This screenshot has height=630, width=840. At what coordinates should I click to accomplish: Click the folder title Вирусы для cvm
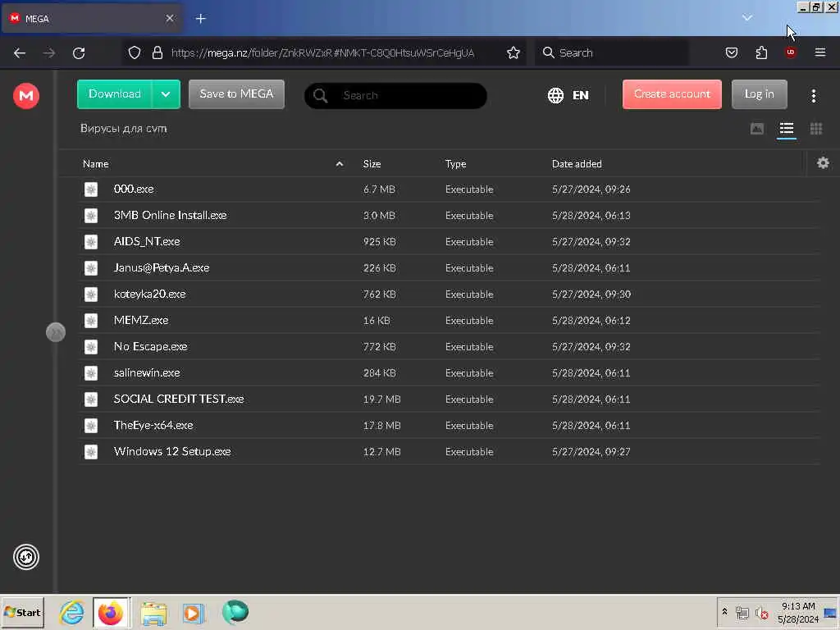[124, 129]
